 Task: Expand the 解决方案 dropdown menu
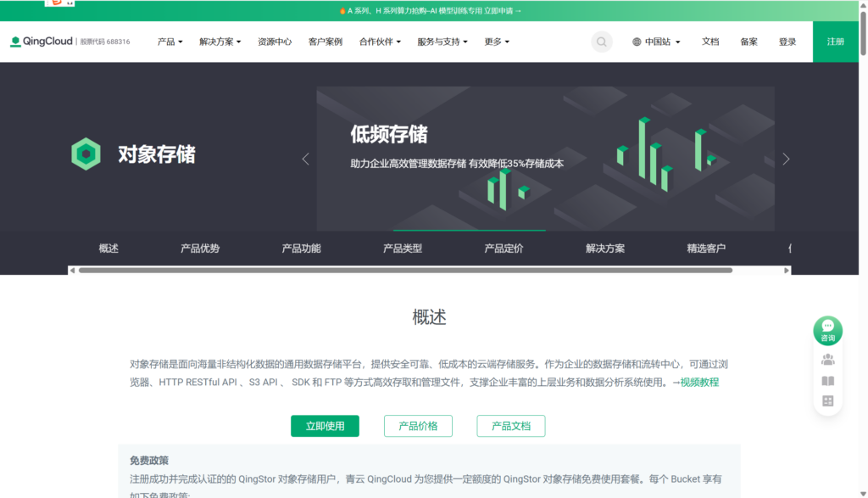pyautogui.click(x=220, y=42)
